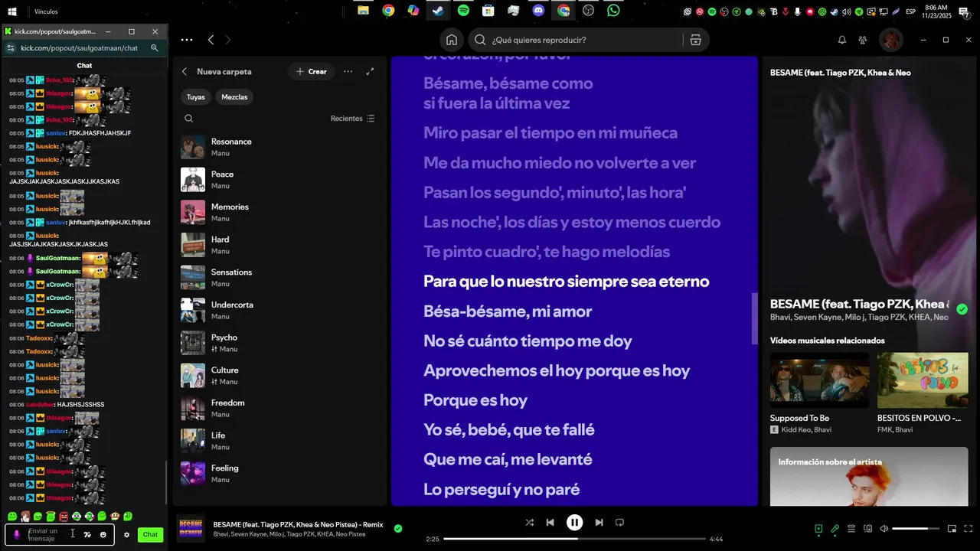Open the Información sobre el artista card
Viewport: 980px width, 551px height.
[x=869, y=477]
